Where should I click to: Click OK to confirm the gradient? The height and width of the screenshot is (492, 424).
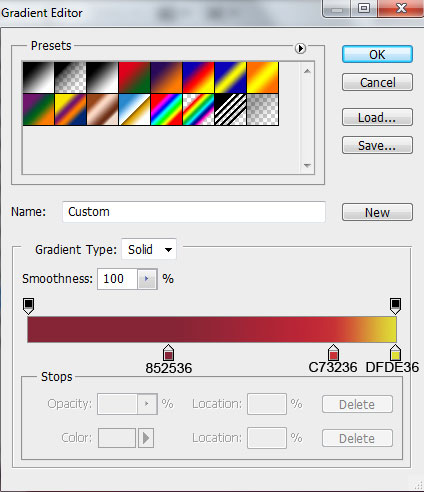click(377, 54)
